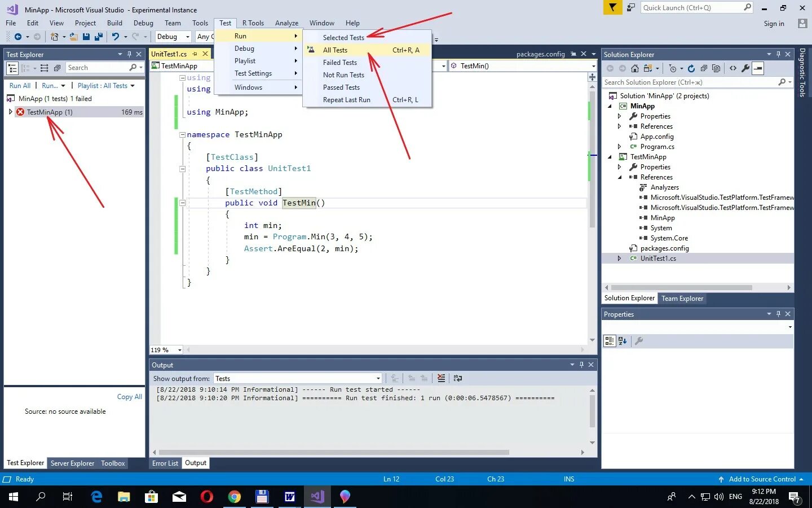The height and width of the screenshot is (508, 812).
Task: Open the Playlist : All Tests dropdown
Action: [x=106, y=86]
